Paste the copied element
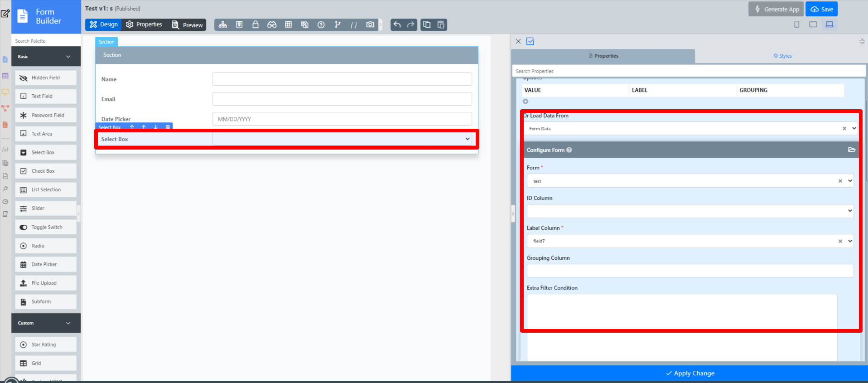Image resolution: width=868 pixels, height=383 pixels. [441, 24]
